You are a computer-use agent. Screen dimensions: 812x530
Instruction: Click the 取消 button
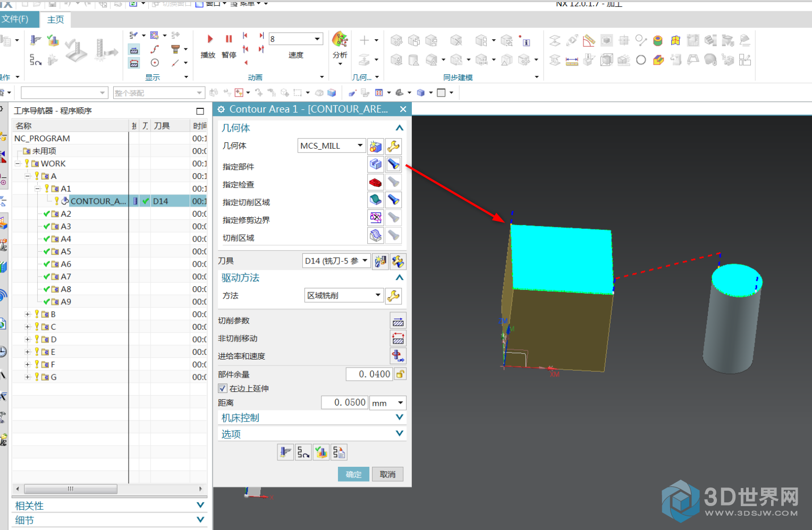(387, 474)
